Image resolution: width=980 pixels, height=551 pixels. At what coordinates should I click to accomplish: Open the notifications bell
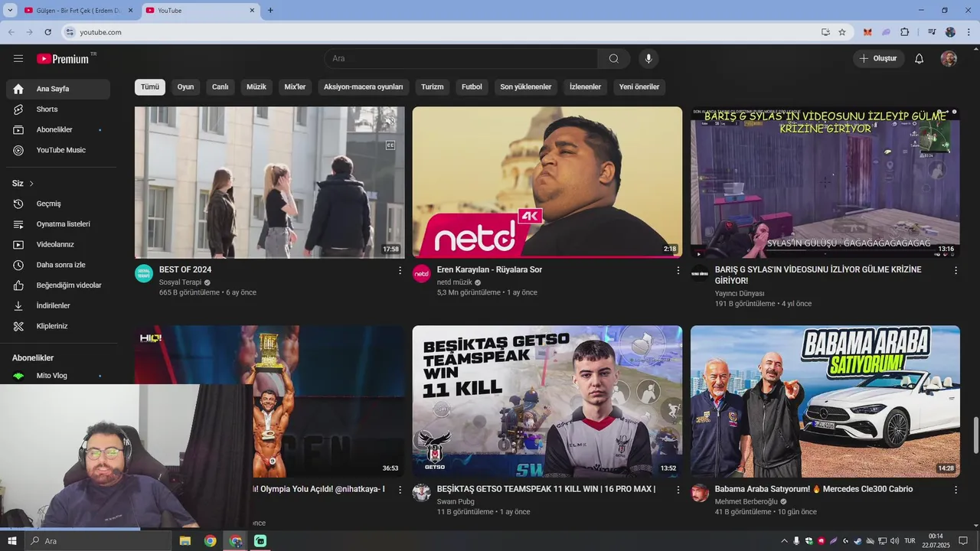click(x=920, y=59)
